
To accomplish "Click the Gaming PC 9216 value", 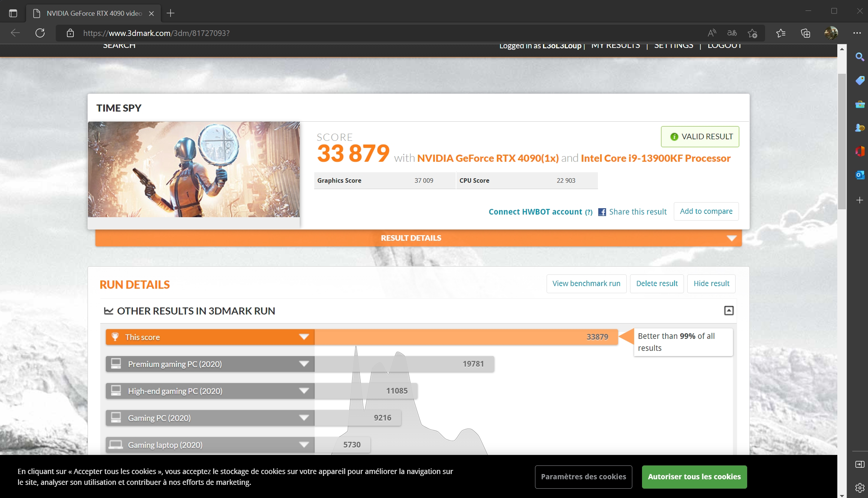I will [x=383, y=418].
